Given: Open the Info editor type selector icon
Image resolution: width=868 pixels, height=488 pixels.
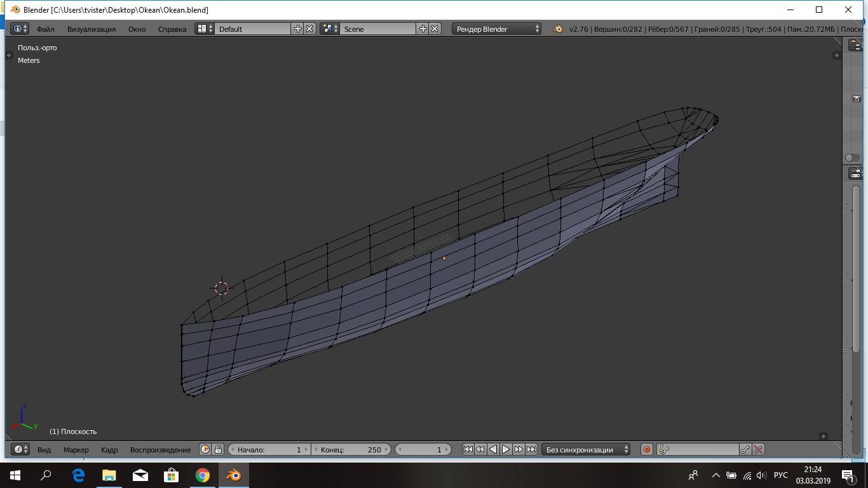Looking at the screenshot, I should point(21,29).
